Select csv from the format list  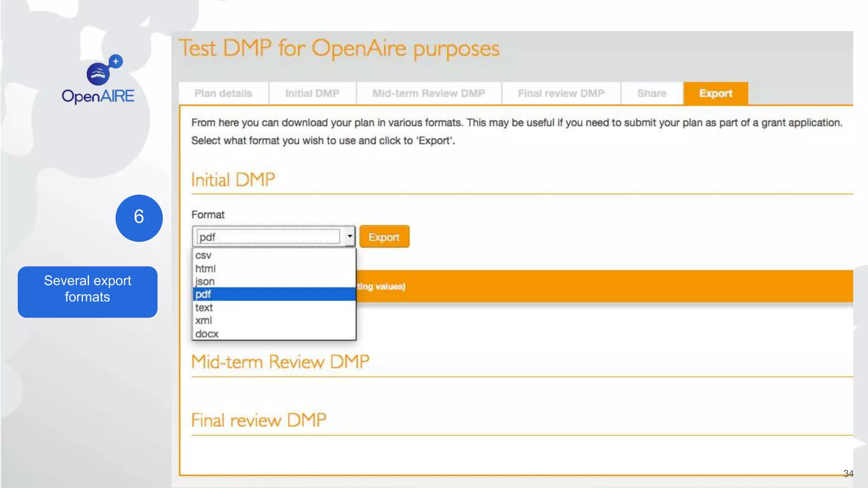point(203,255)
